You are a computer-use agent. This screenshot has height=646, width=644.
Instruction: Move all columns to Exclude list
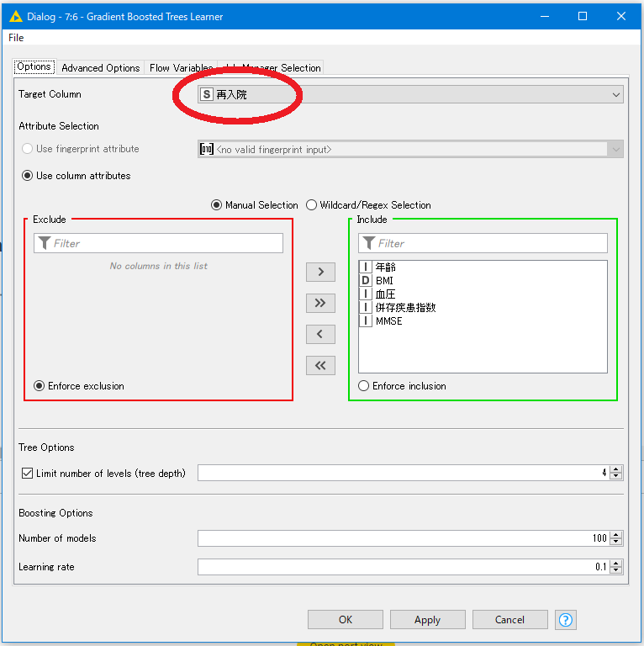[320, 365]
